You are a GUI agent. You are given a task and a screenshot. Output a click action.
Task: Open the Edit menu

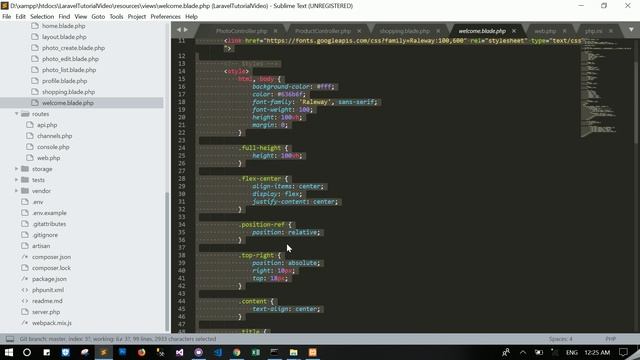point(20,17)
